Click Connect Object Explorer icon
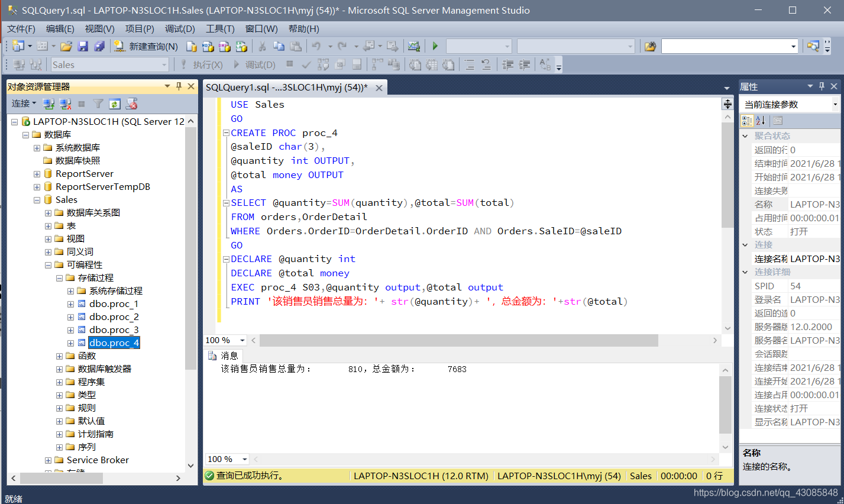This screenshot has width=844, height=504. pos(48,104)
